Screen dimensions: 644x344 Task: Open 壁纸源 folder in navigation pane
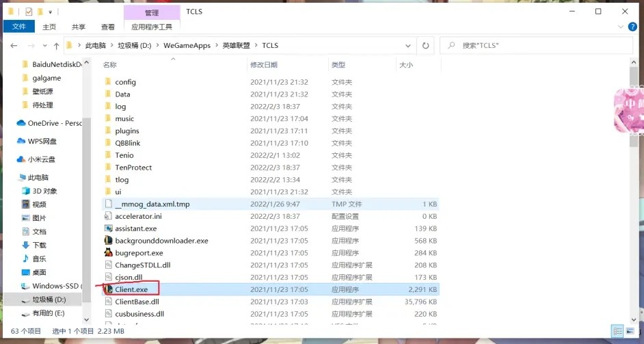(x=38, y=91)
